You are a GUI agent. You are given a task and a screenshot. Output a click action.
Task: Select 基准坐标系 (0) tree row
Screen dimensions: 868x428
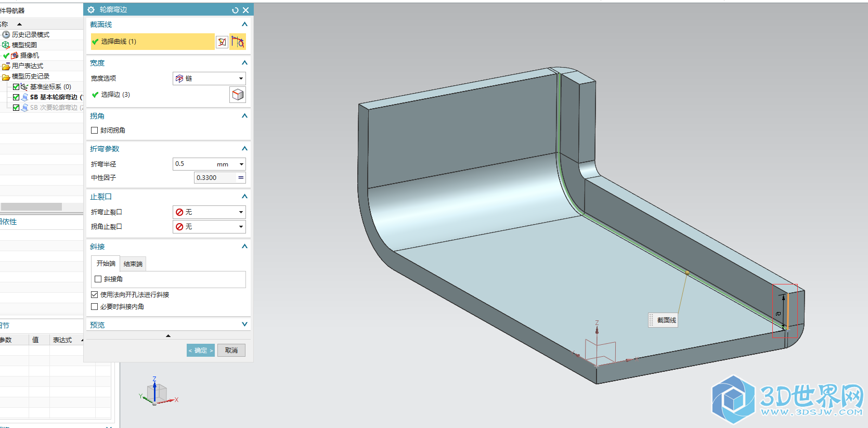tap(50, 87)
